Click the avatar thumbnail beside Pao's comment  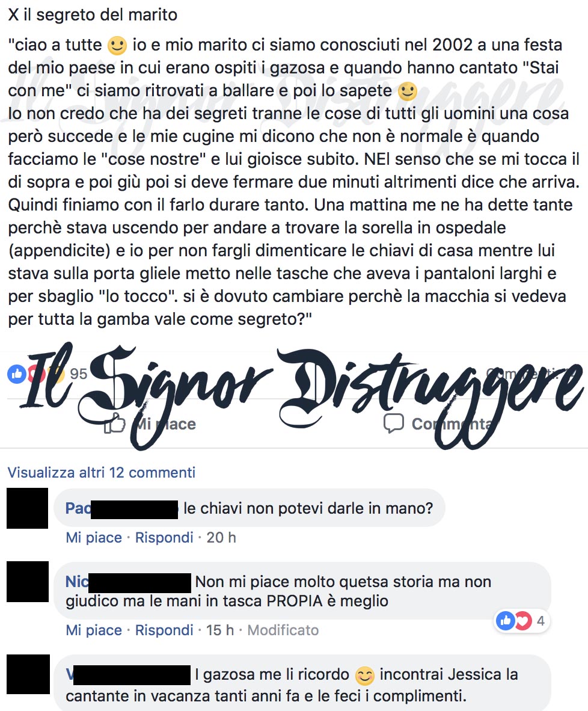pyautogui.click(x=27, y=508)
